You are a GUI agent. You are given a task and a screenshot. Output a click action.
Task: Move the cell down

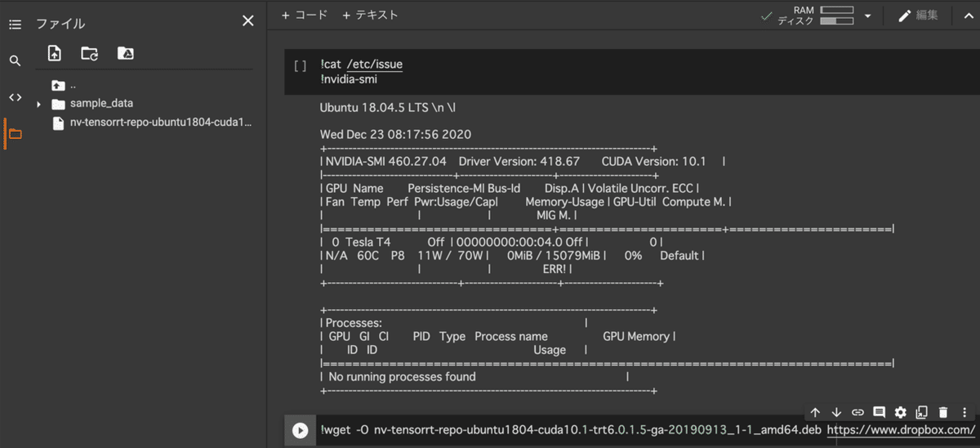836,413
